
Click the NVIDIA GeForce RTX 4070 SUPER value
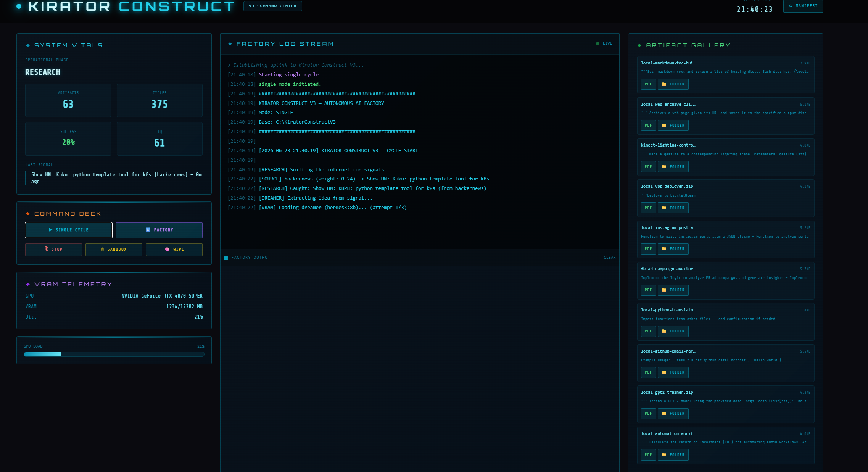pos(162,296)
